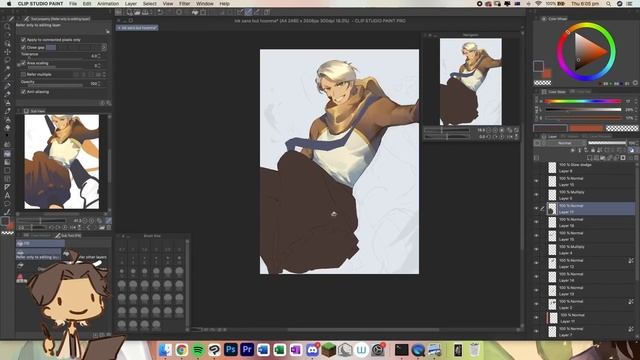Click the orange sub color swatch
This screenshot has height=360, width=640.
[547, 73]
